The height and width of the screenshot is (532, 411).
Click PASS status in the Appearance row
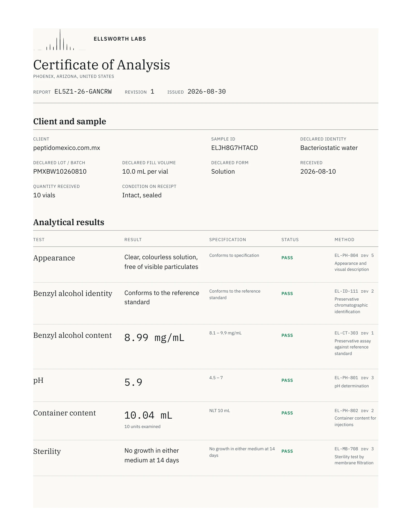pyautogui.click(x=287, y=258)
